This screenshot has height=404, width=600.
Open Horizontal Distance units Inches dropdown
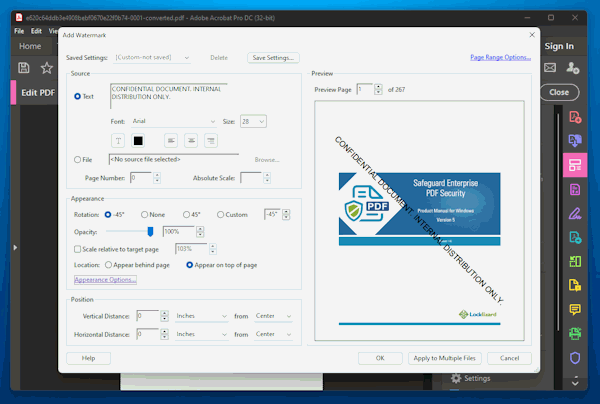(x=201, y=334)
